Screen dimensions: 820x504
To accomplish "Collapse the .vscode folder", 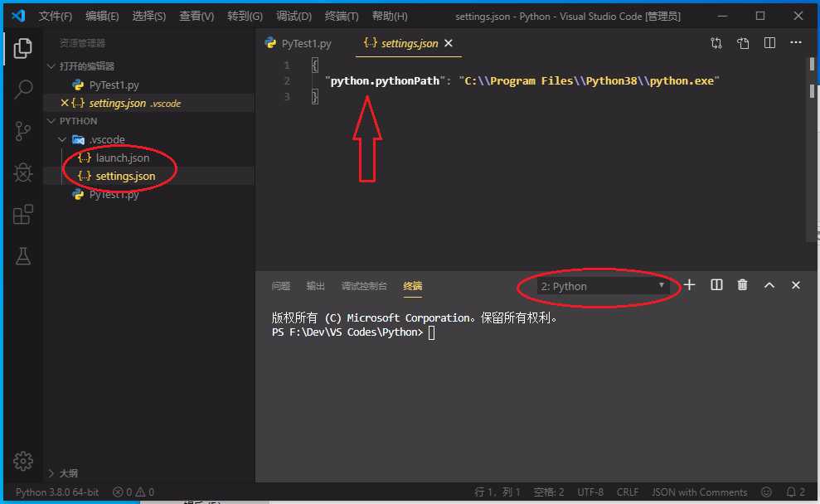I will point(62,139).
